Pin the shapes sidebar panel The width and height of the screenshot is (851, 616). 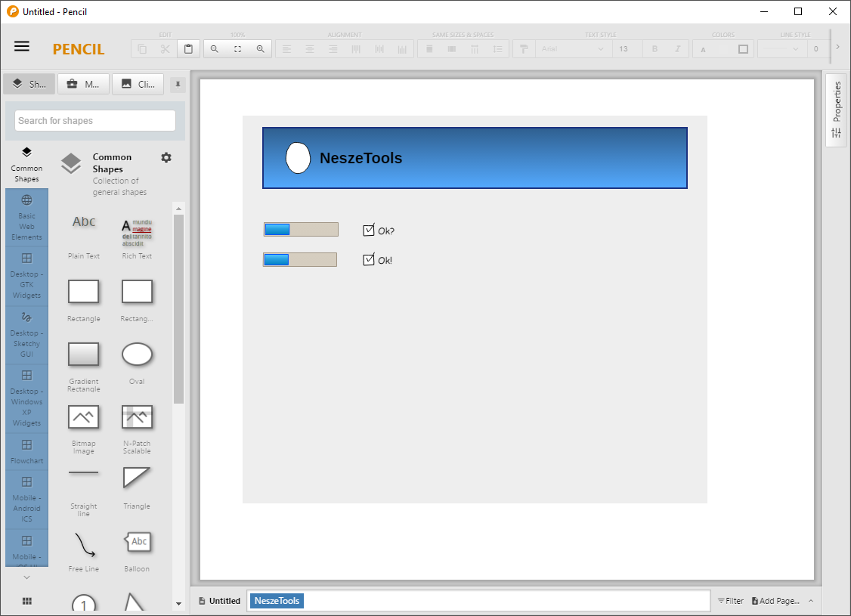pos(178,84)
